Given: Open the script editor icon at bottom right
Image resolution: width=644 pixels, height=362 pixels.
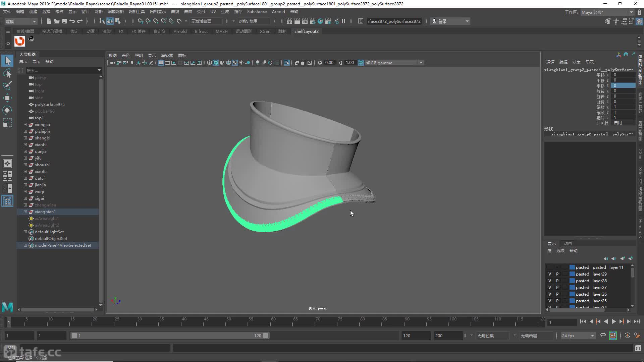Looking at the screenshot, I should pyautogui.click(x=638, y=348).
